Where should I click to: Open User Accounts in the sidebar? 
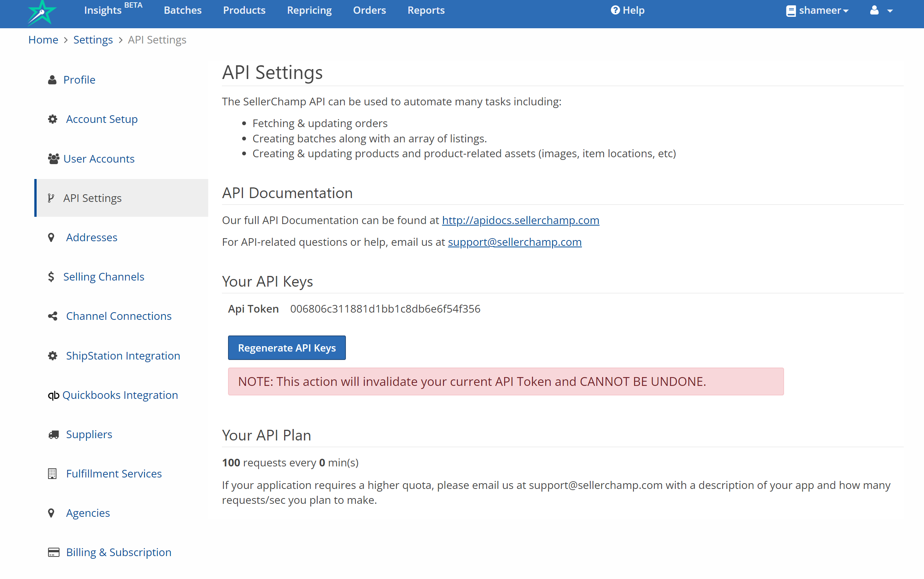pyautogui.click(x=99, y=158)
